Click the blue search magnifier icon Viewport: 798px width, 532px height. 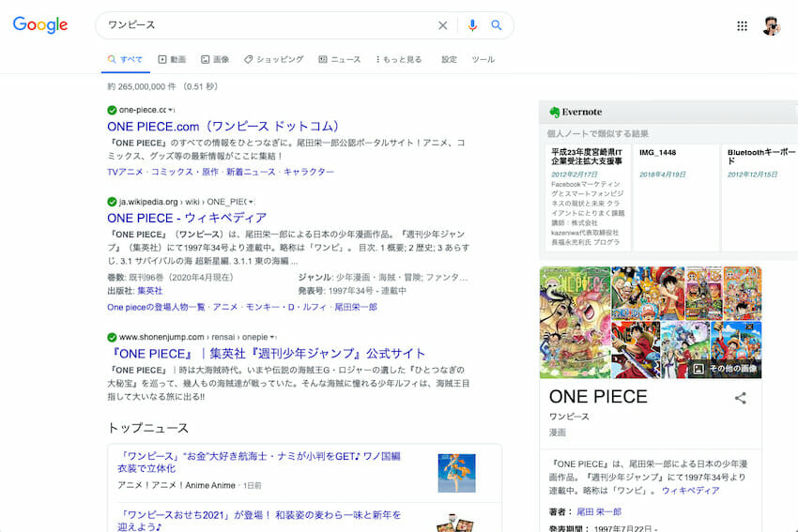[497, 25]
